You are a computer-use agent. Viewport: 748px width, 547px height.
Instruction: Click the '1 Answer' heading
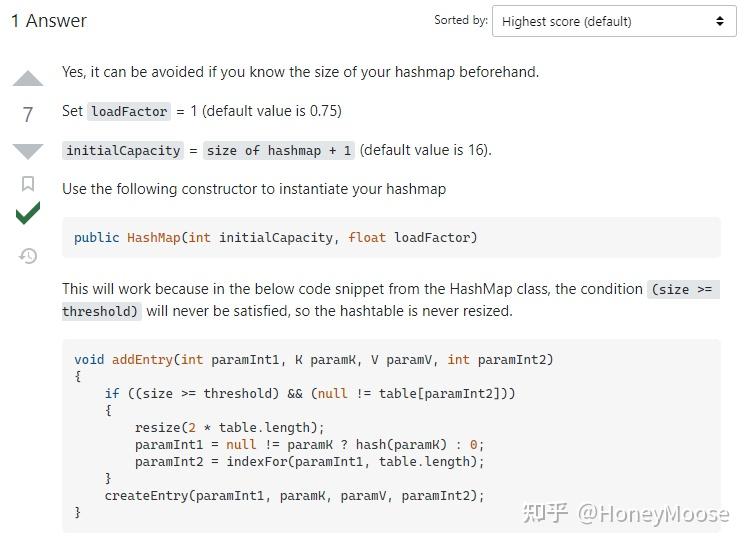[x=48, y=21]
